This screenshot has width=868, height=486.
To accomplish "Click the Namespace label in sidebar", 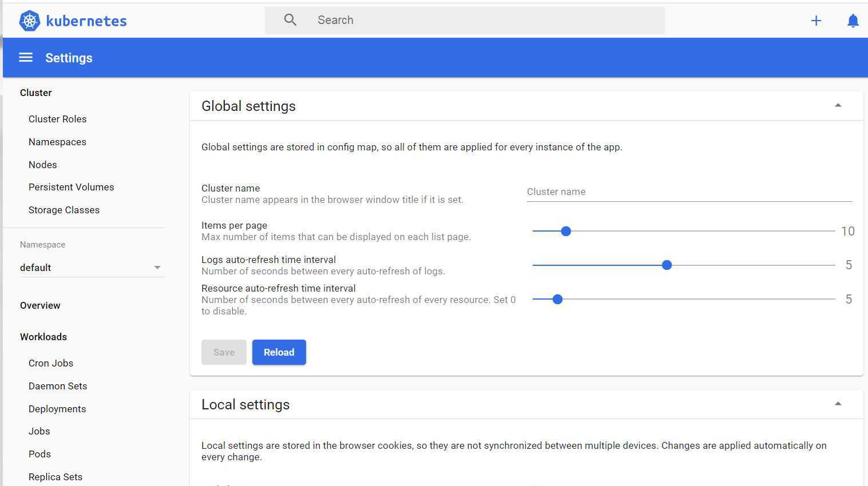I will click(x=42, y=245).
